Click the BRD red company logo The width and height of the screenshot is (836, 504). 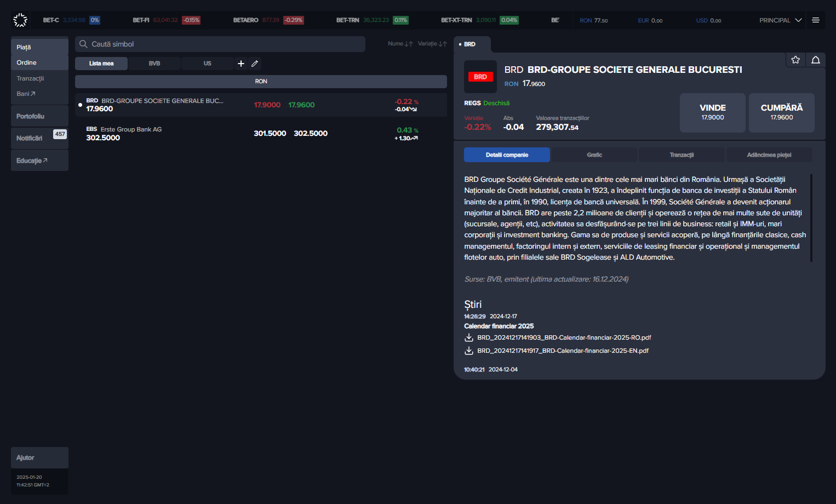click(480, 77)
